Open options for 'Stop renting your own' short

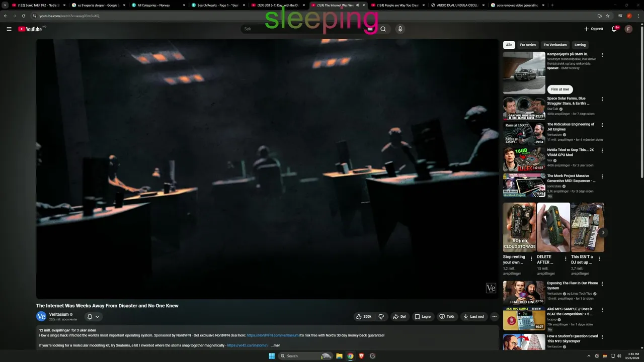[x=531, y=259]
